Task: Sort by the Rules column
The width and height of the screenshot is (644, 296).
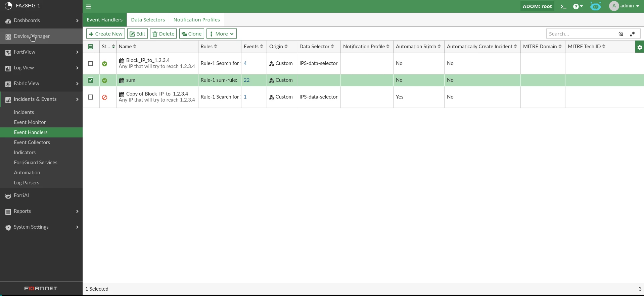Action: tap(209, 47)
